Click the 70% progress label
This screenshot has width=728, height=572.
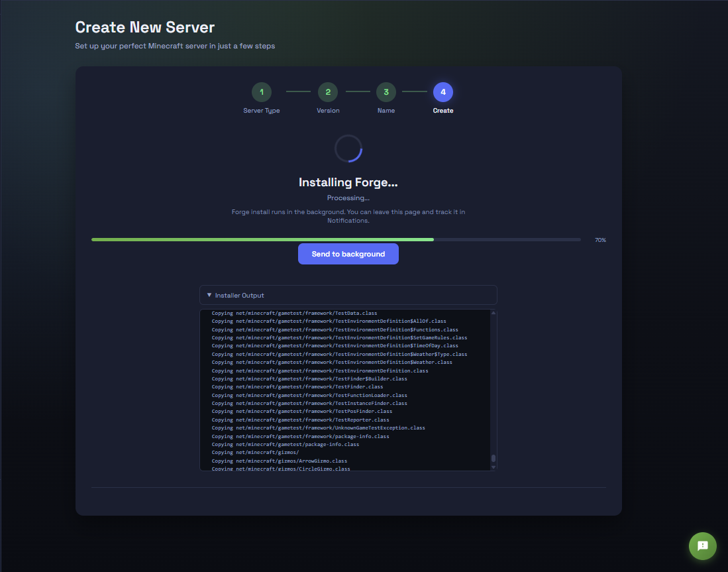pos(599,240)
